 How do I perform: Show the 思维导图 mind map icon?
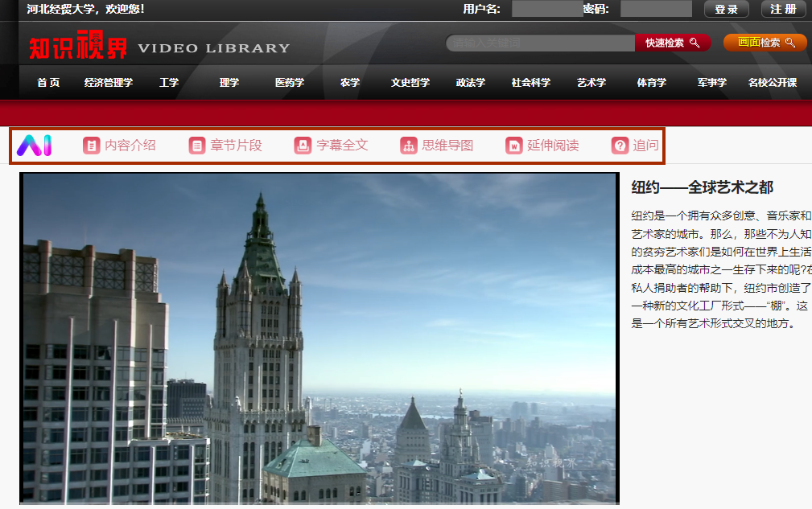coord(409,146)
